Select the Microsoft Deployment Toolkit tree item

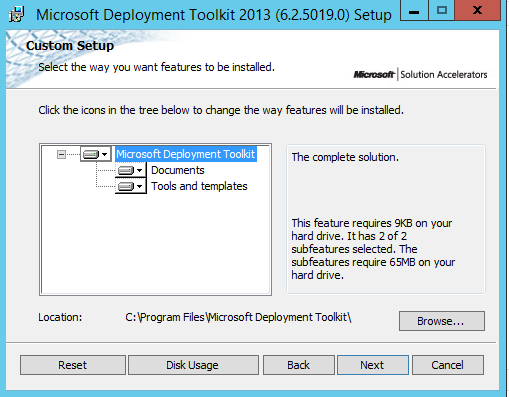(186, 154)
